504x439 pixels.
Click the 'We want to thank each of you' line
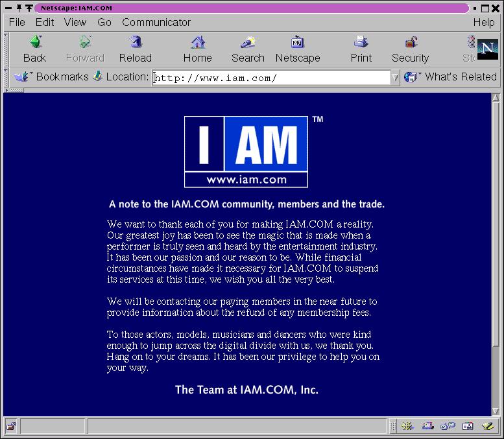[240, 224]
